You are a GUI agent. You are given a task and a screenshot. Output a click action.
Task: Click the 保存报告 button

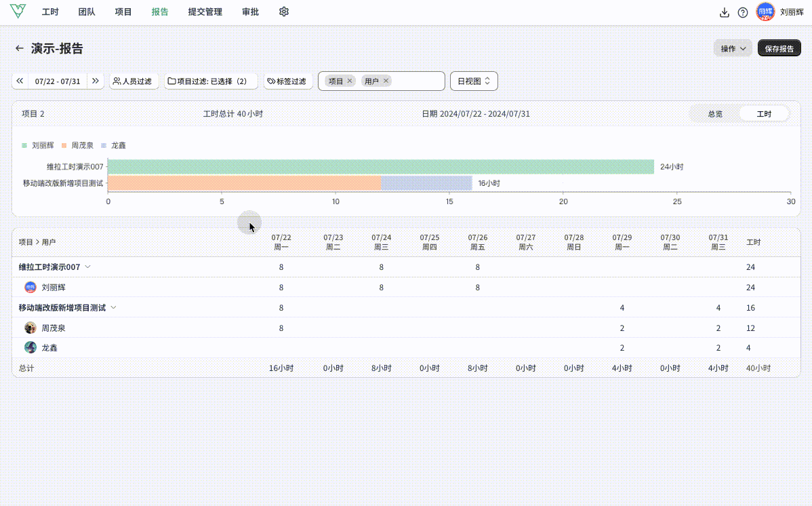click(779, 48)
